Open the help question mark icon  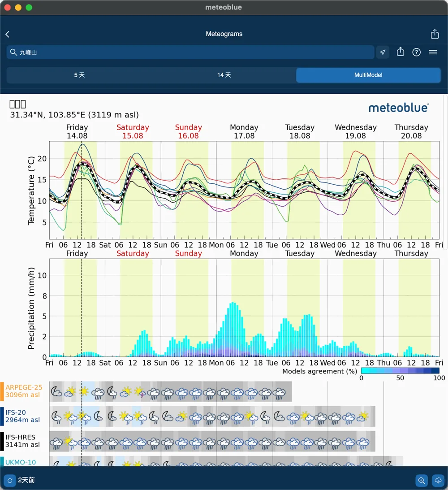pos(417,52)
